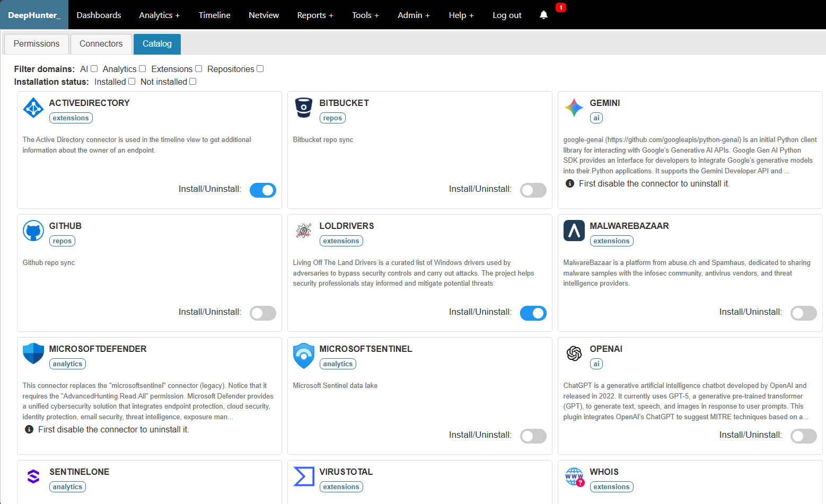Switch to the Connectors tab
The height and width of the screenshot is (504, 826).
click(101, 44)
